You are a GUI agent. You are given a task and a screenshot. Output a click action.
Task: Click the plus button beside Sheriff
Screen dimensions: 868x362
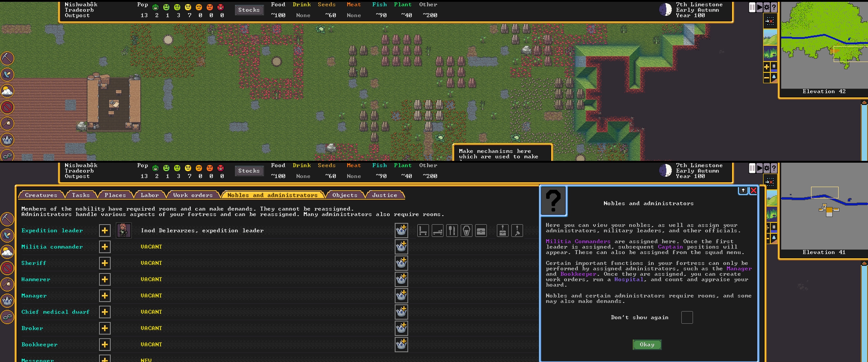105,263
